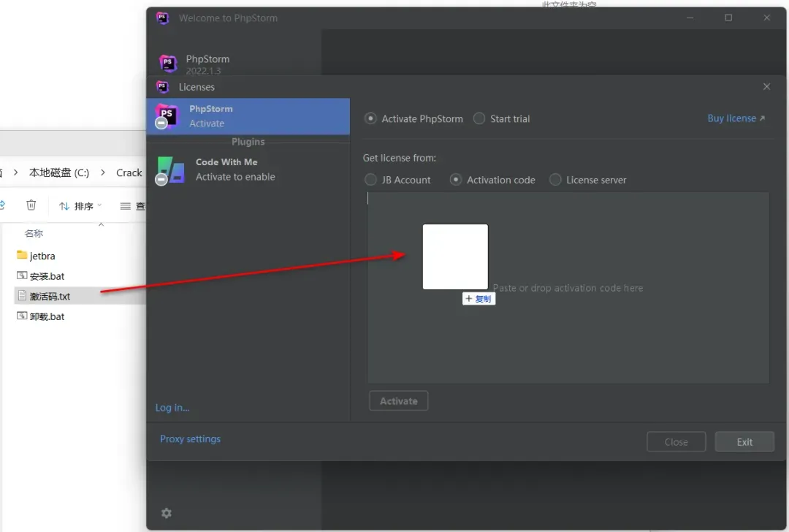Click the 安装.bat file icon
This screenshot has width=789, height=532.
(x=22, y=275)
